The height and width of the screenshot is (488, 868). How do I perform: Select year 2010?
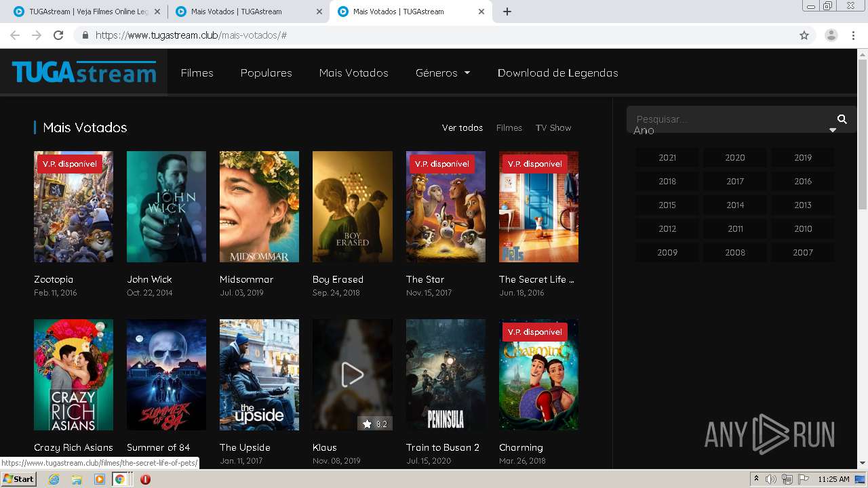(x=803, y=228)
